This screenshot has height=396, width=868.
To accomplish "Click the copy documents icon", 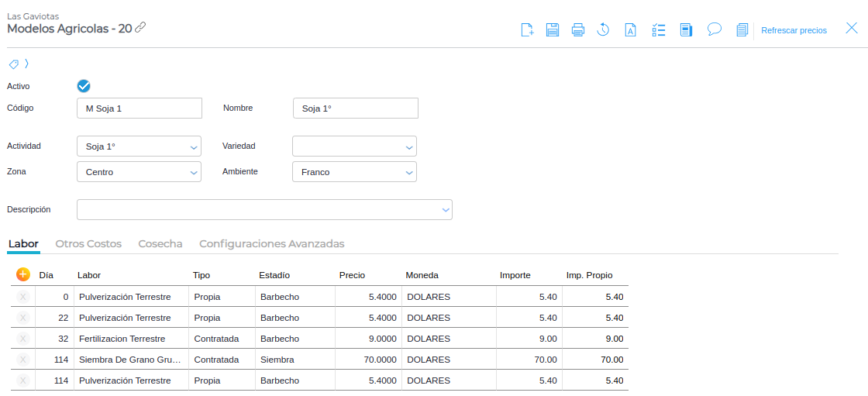I will pos(742,30).
